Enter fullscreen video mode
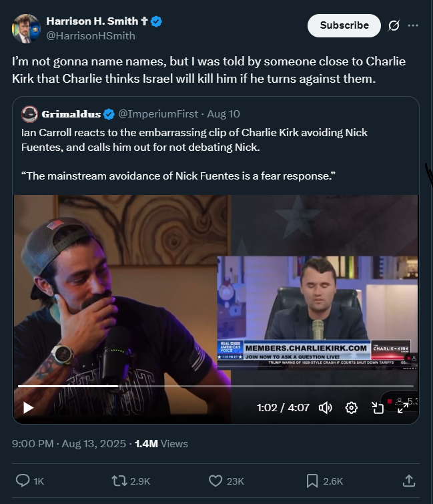The image size is (433, 504). click(403, 408)
